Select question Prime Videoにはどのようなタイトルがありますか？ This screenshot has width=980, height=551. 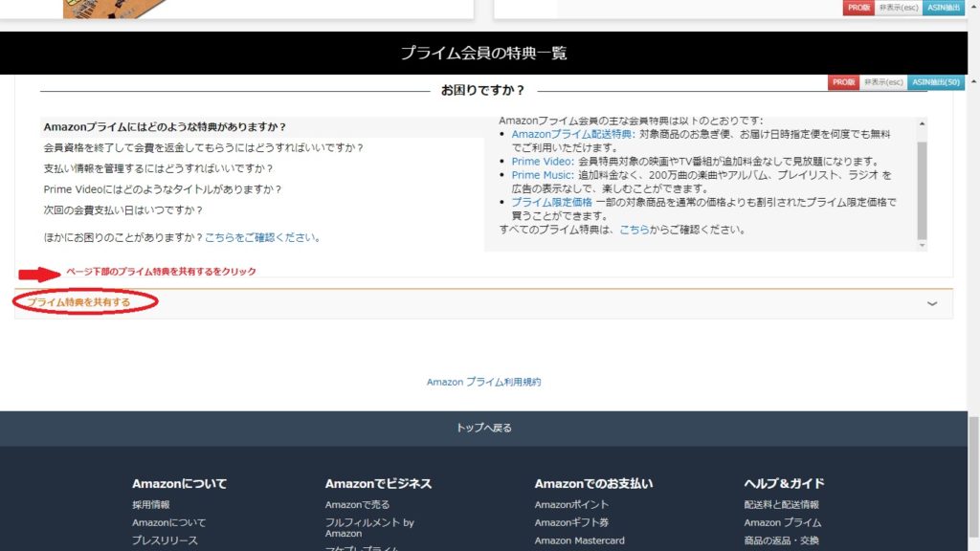(163, 188)
